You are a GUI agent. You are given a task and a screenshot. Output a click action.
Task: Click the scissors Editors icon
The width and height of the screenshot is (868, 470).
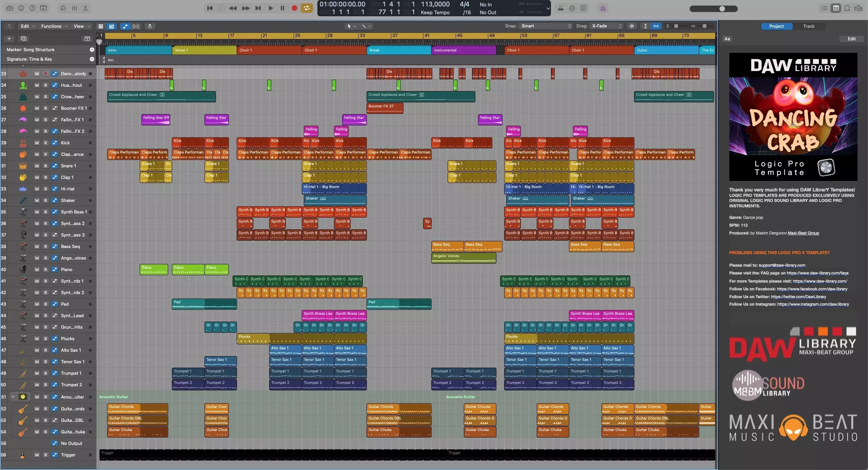click(x=85, y=8)
